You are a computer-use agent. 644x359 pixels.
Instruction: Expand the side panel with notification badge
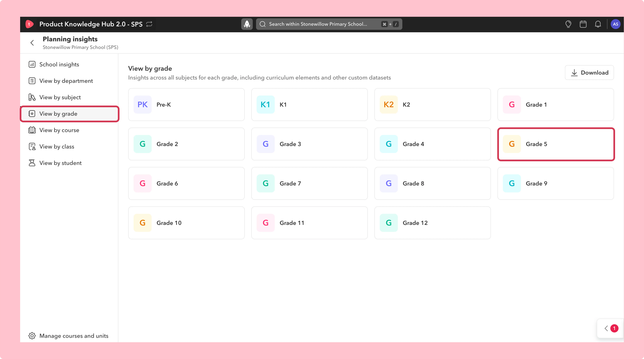tap(610, 328)
